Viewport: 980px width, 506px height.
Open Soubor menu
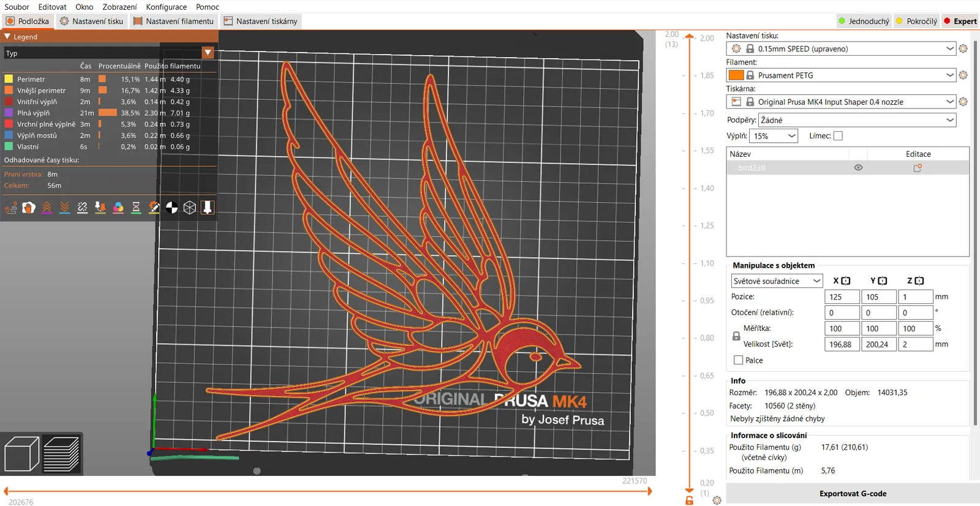pyautogui.click(x=17, y=7)
